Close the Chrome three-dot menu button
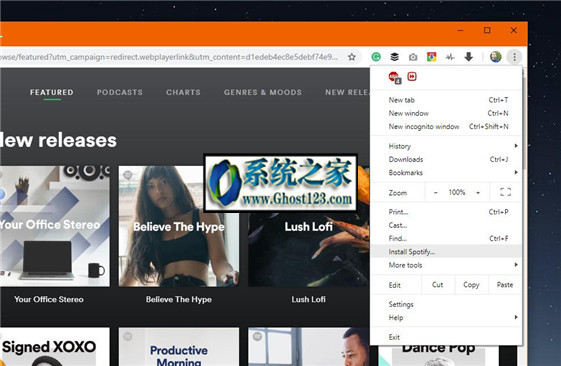 pos(514,57)
